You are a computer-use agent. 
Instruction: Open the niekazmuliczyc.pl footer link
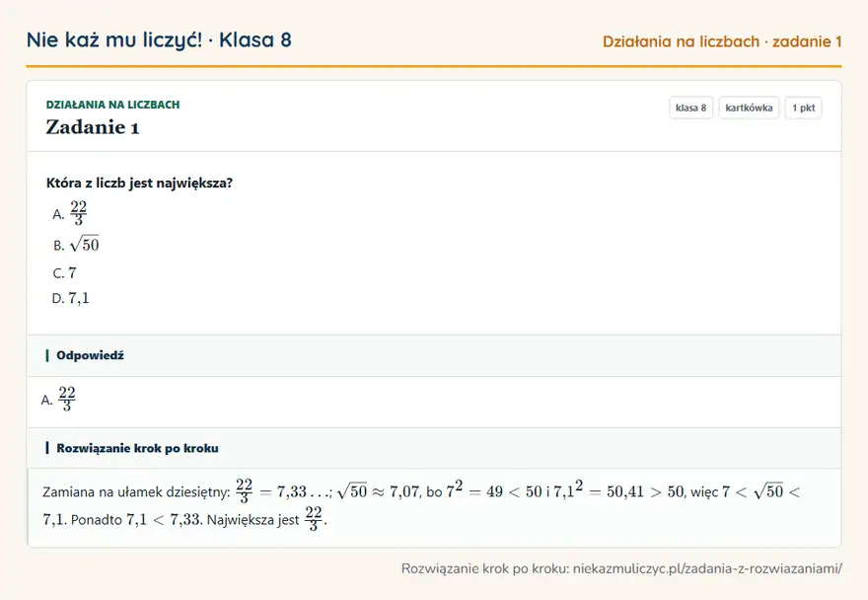(x=707, y=568)
